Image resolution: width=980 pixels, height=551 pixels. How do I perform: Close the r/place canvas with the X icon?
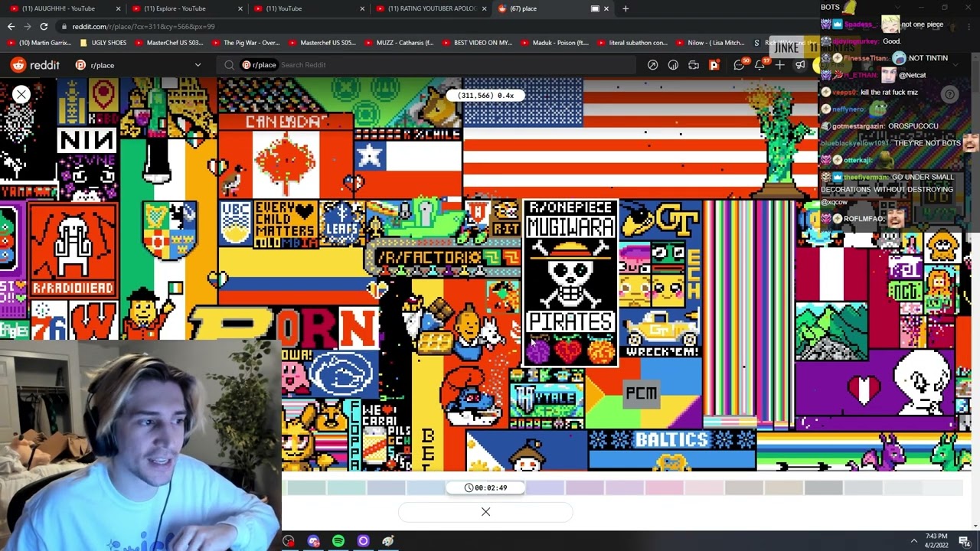click(x=21, y=94)
